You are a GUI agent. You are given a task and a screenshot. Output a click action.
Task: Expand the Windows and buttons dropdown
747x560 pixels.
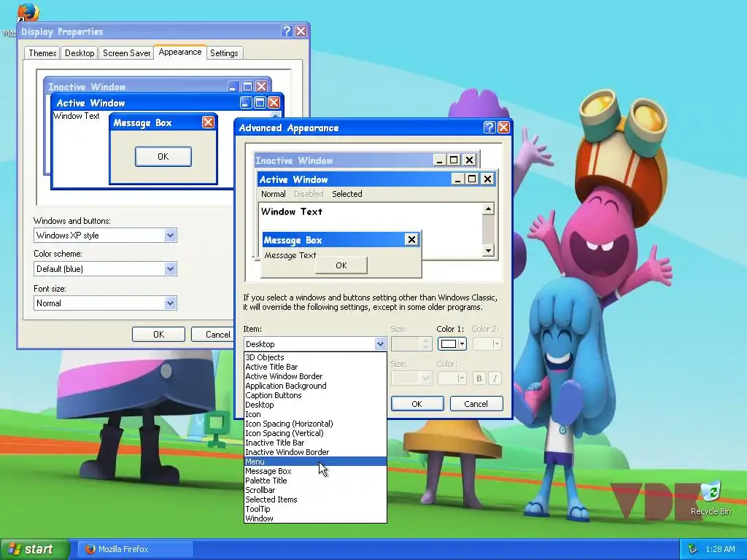(x=170, y=236)
